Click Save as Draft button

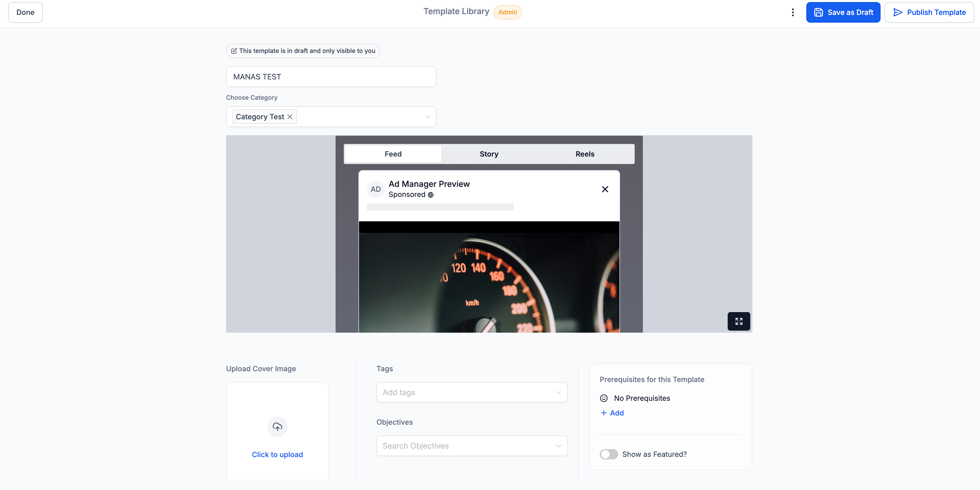coord(843,12)
